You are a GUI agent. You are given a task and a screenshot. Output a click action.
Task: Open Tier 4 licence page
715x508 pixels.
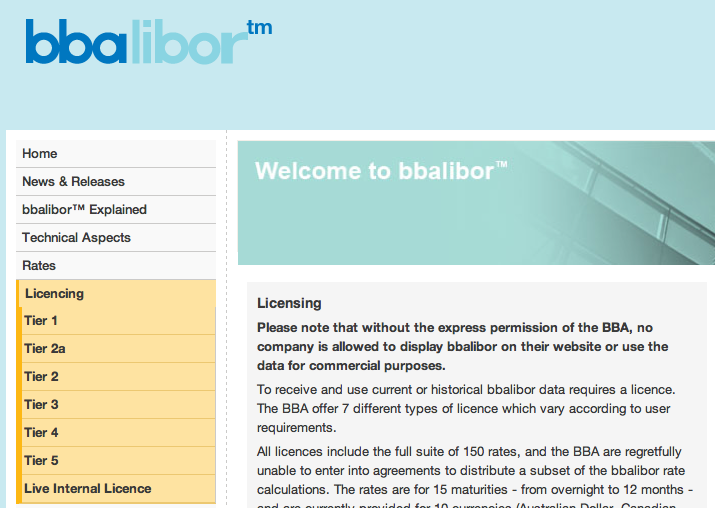pyautogui.click(x=116, y=432)
